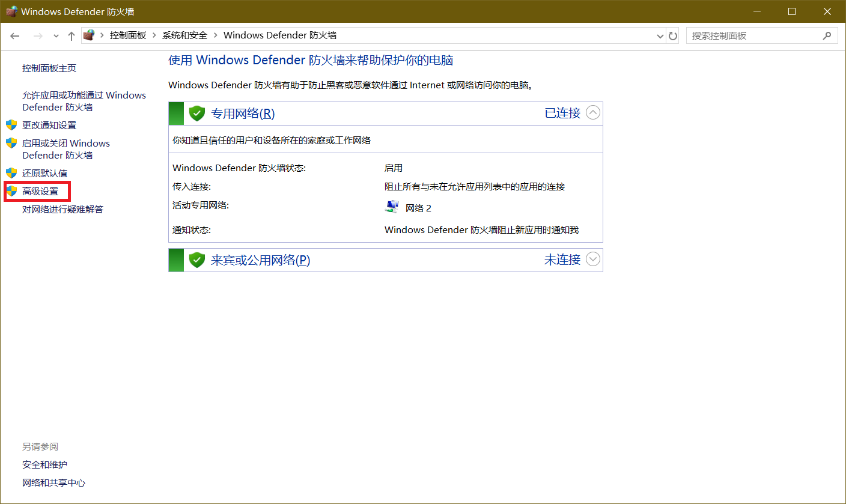Open 网络和共享中心 link
The image size is (846, 504).
[53, 482]
